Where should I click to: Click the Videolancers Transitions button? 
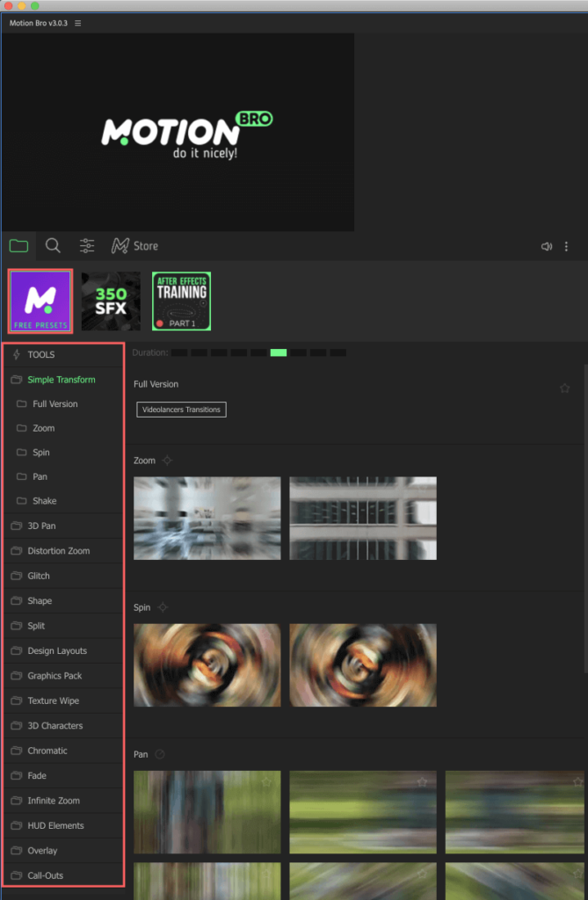click(x=181, y=410)
